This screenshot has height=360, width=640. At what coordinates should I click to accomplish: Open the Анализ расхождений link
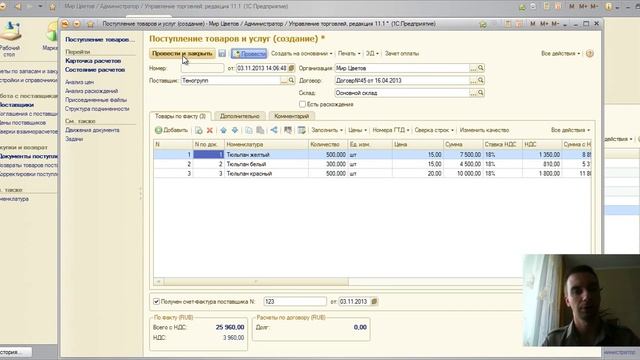(x=91, y=91)
